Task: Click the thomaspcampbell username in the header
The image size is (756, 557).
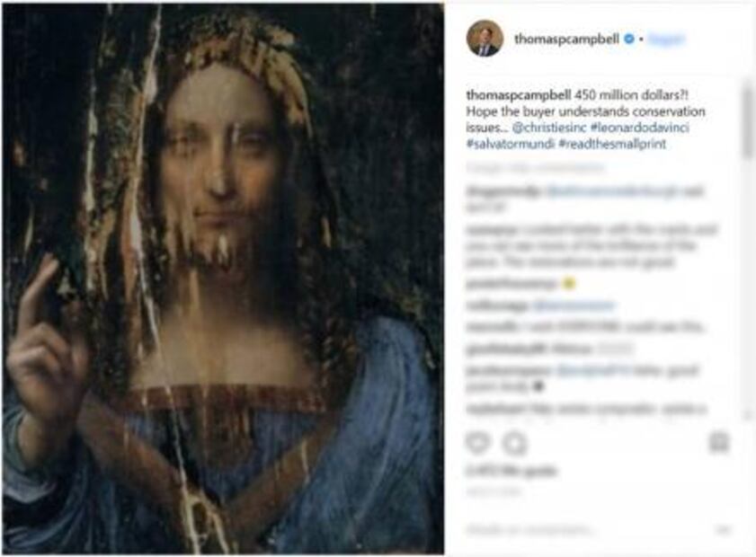Action: pyautogui.click(x=566, y=40)
